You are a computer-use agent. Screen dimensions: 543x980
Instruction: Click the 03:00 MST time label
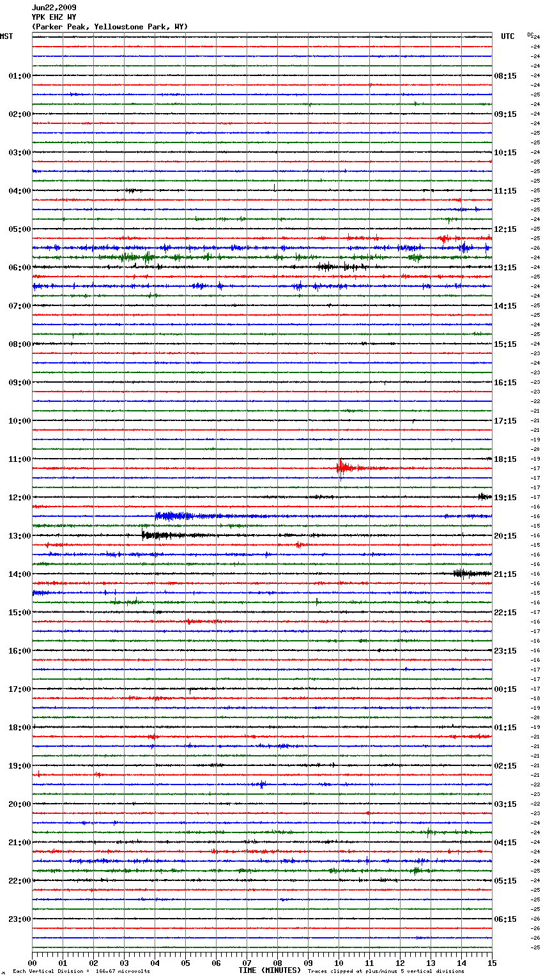[x=20, y=153]
